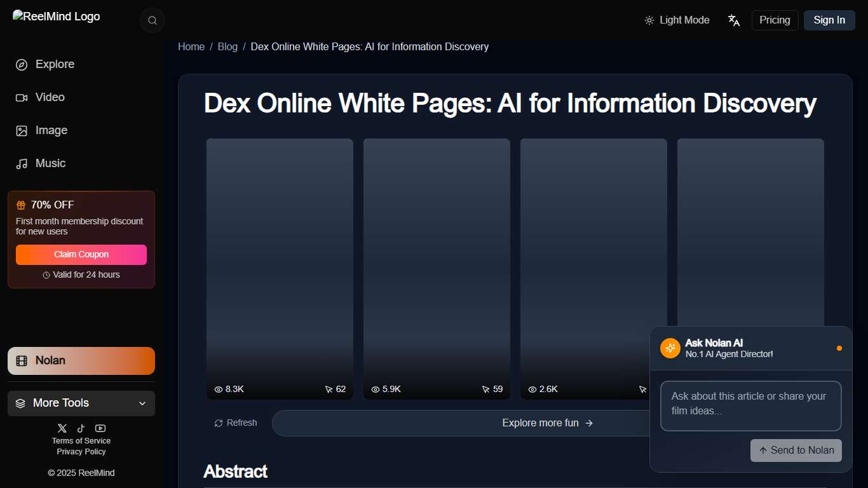Focus the Ask Nolan message input field
The height and width of the screenshot is (488, 868).
pos(750,406)
